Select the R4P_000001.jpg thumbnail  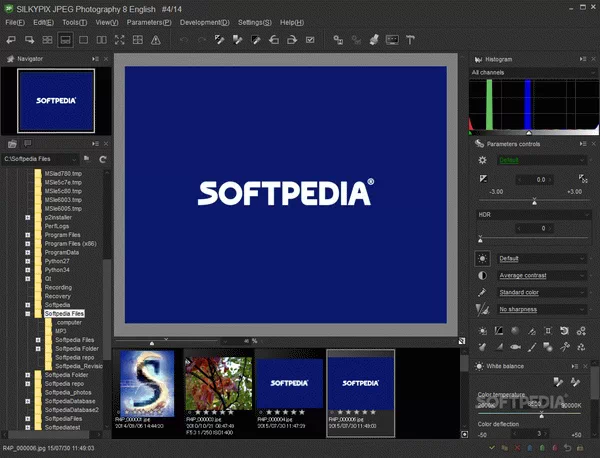coord(147,383)
